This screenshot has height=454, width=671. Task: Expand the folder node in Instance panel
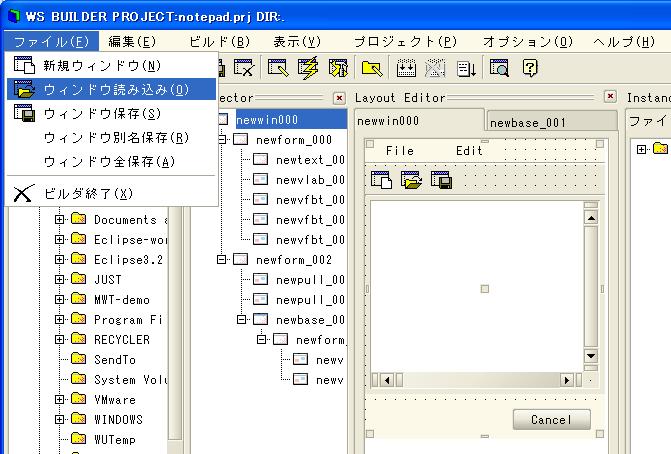641,149
